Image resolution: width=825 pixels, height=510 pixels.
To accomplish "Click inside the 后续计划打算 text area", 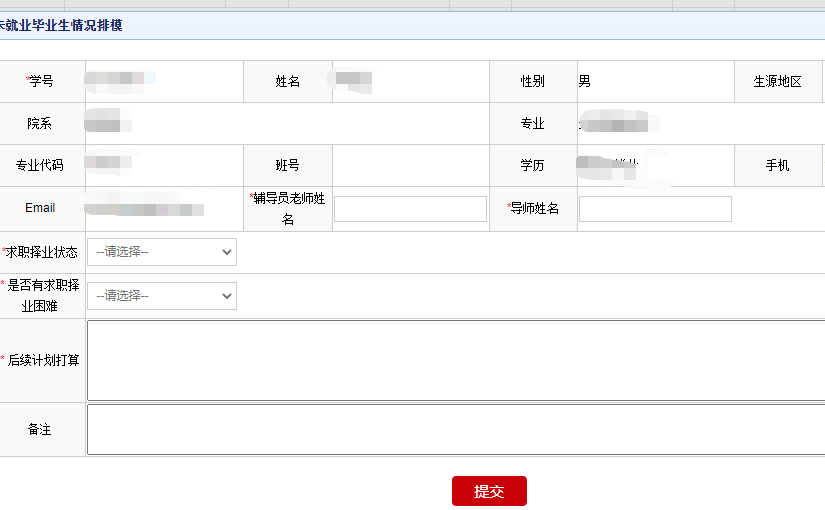I will (x=456, y=361).
